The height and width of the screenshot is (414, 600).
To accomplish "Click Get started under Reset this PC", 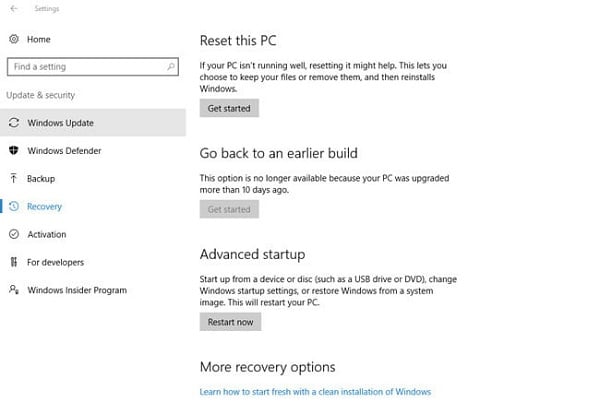I will tap(229, 108).
